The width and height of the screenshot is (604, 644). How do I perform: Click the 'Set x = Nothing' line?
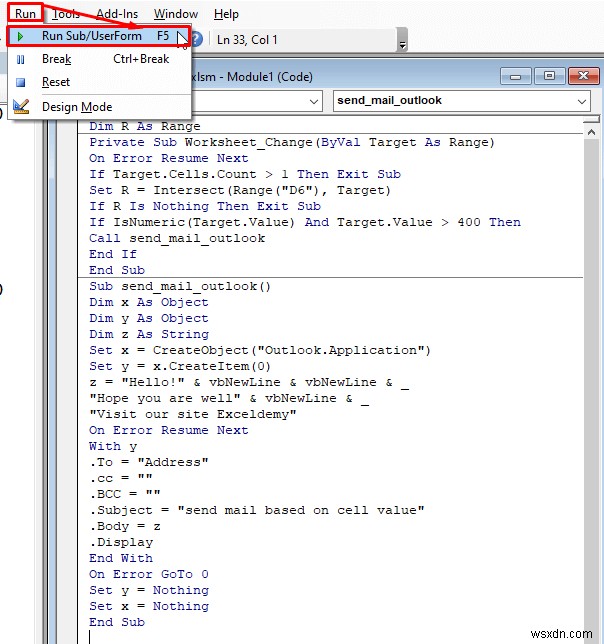point(149,607)
